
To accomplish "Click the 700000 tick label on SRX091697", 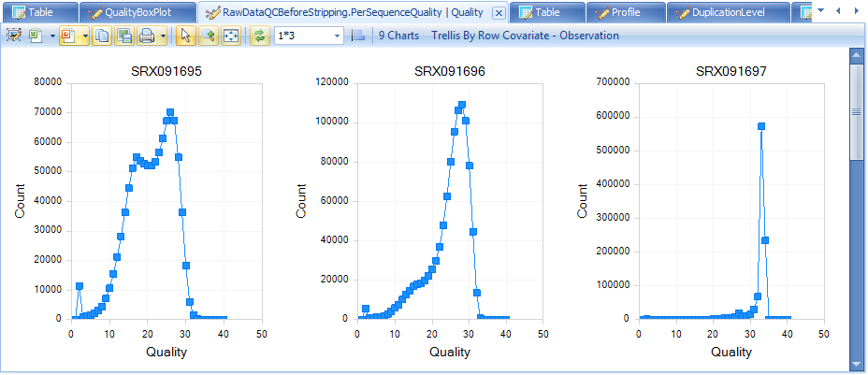I will point(614,83).
